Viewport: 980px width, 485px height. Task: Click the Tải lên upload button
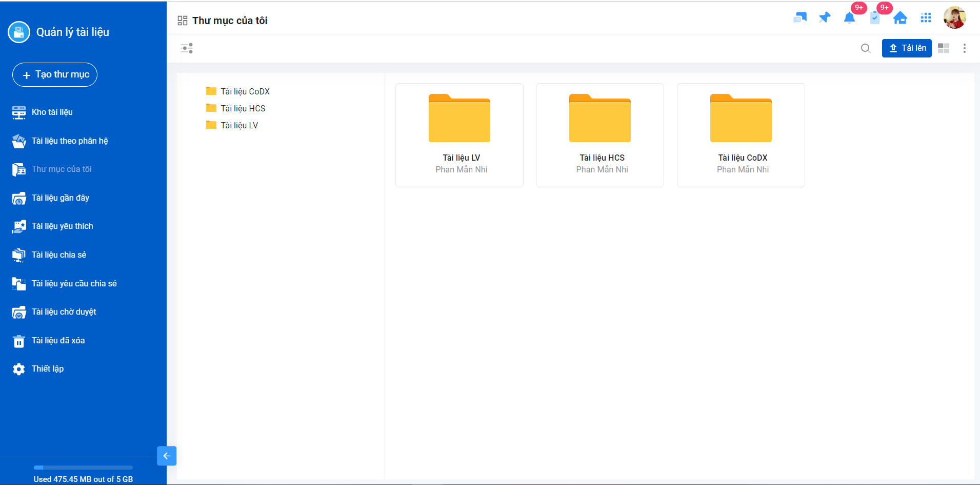[x=907, y=48]
